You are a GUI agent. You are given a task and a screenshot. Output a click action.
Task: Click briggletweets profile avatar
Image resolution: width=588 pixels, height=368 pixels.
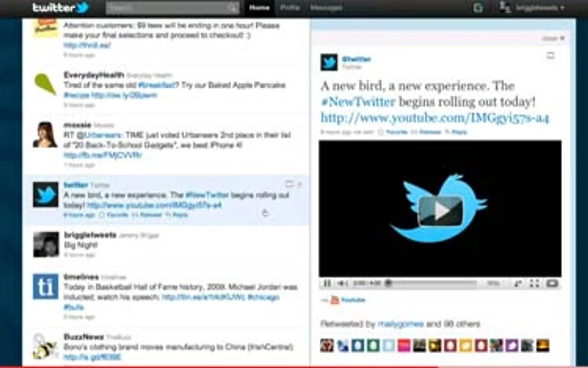[x=45, y=245]
